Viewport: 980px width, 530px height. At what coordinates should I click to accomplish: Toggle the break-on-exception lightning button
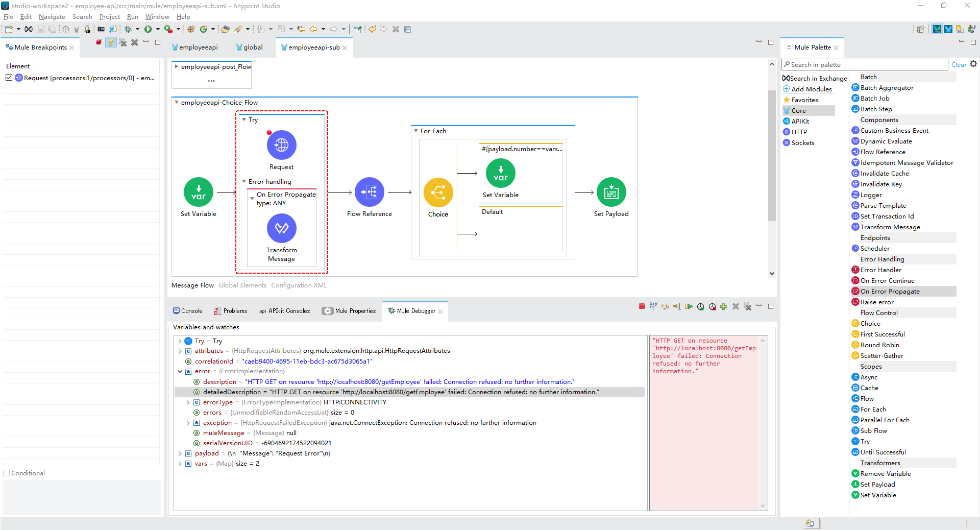pos(111,42)
